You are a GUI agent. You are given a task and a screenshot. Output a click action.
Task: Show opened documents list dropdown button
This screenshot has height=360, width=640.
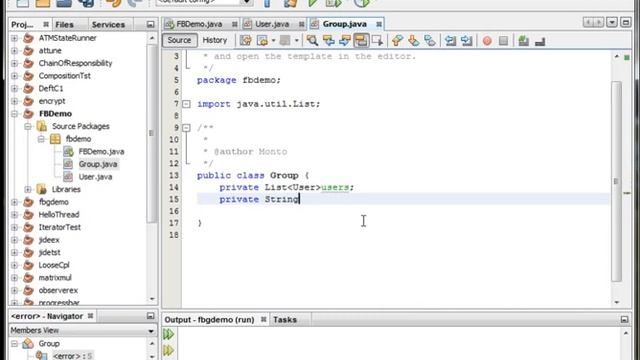coord(611,22)
